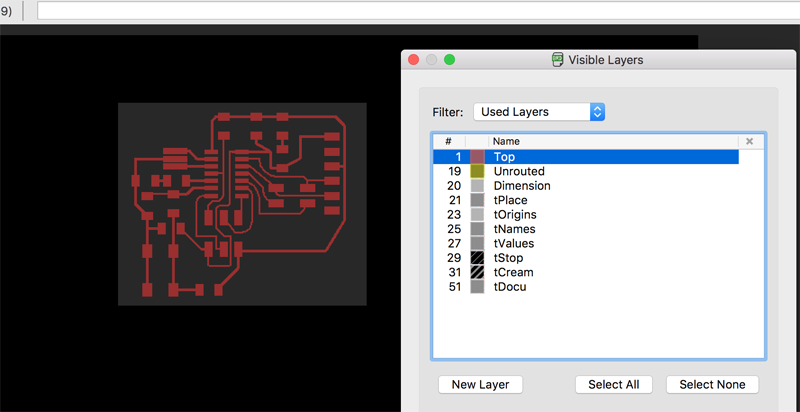Click the tNames layer color swatch
The width and height of the screenshot is (800, 412).
point(477,229)
